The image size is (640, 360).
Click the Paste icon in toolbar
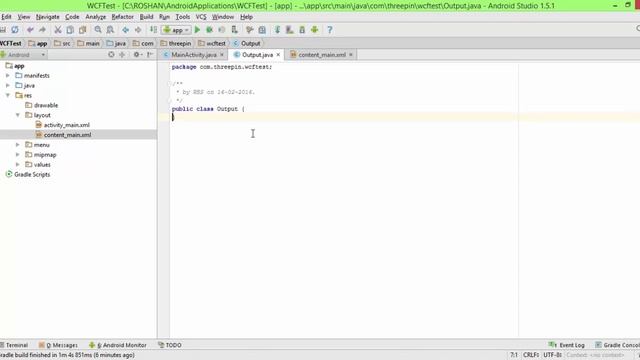click(x=82, y=30)
